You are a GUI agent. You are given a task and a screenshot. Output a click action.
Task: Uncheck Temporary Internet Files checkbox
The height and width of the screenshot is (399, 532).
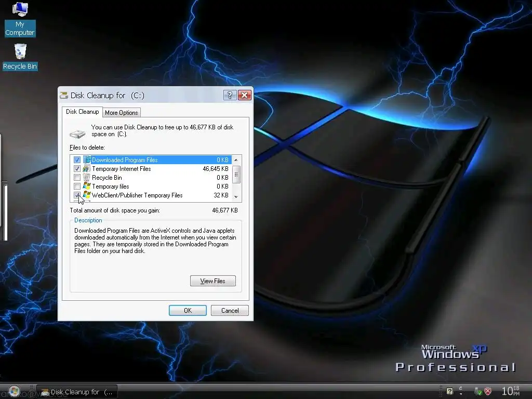(x=77, y=169)
